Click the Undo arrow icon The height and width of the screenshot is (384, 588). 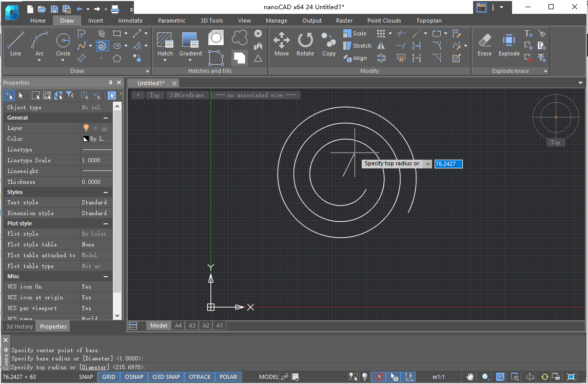79,9
